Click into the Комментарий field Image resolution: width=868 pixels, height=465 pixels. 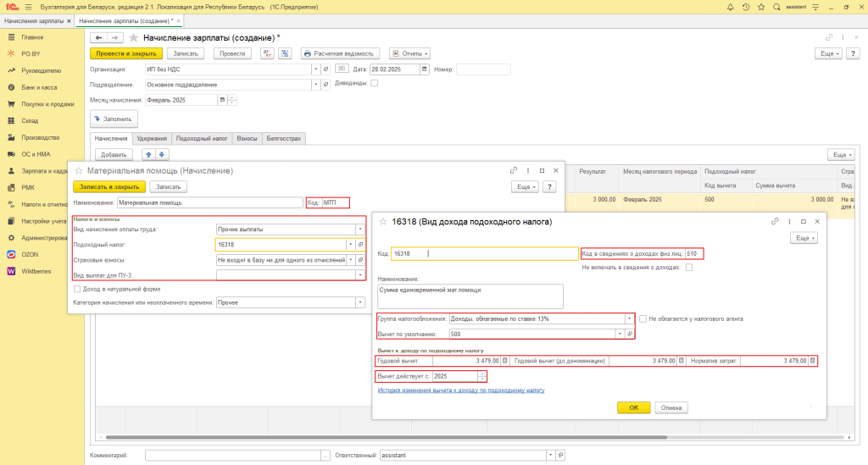[233, 455]
